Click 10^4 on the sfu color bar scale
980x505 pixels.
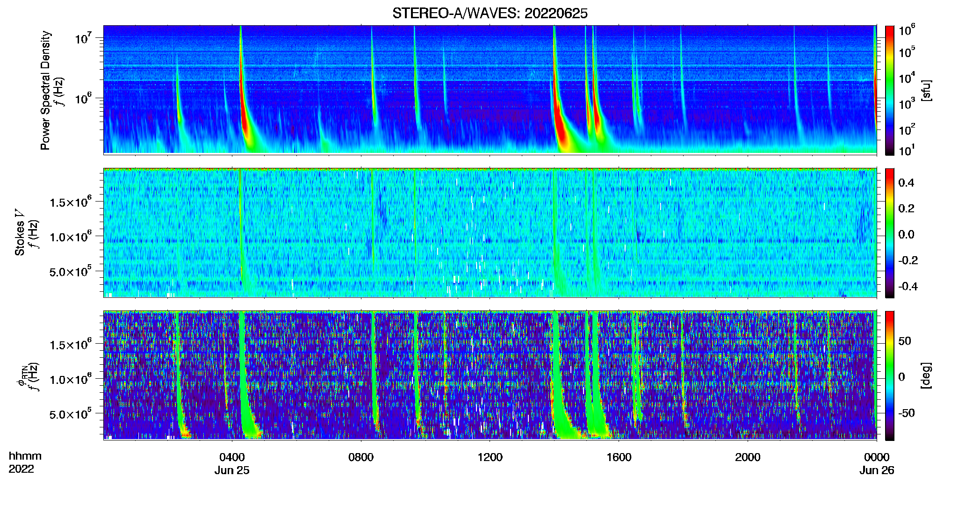pyautogui.click(x=907, y=78)
